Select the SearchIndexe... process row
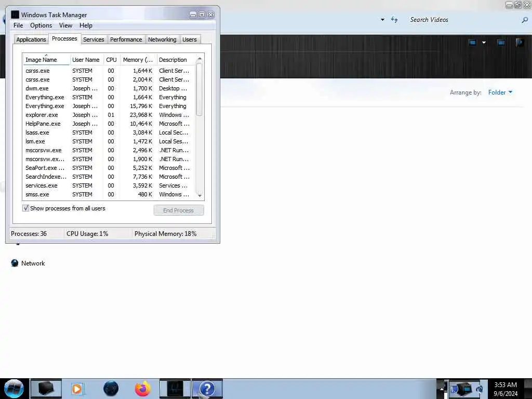This screenshot has height=399, width=532. 109,177
